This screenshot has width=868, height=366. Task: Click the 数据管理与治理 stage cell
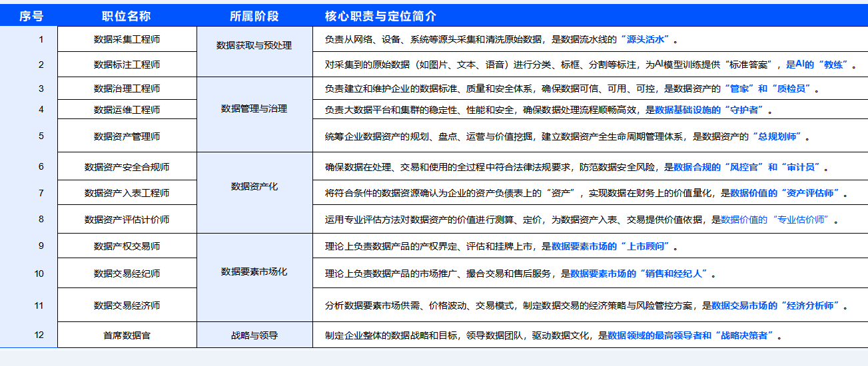pos(254,108)
